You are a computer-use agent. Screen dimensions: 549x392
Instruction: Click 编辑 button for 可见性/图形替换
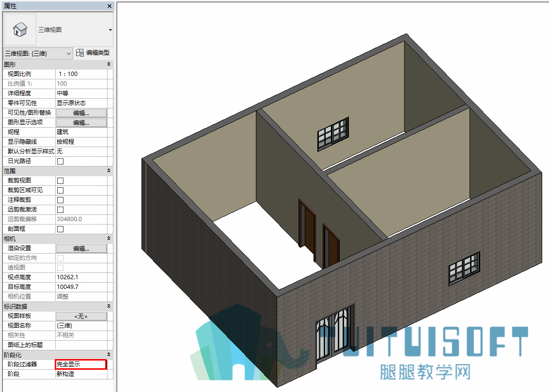81,113
